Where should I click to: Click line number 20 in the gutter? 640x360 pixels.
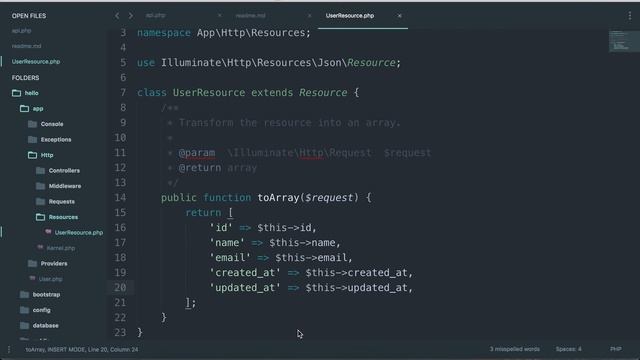(x=120, y=288)
